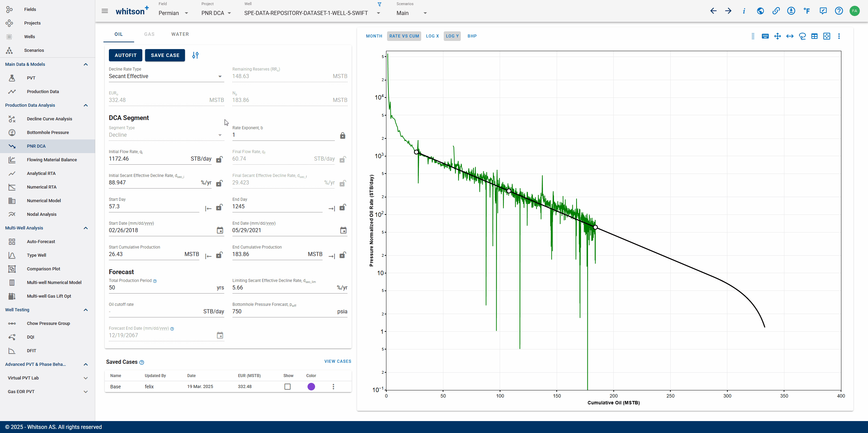The image size is (868, 433).
Task: Toggle the Initial Flow Rate lock
Action: point(219,159)
